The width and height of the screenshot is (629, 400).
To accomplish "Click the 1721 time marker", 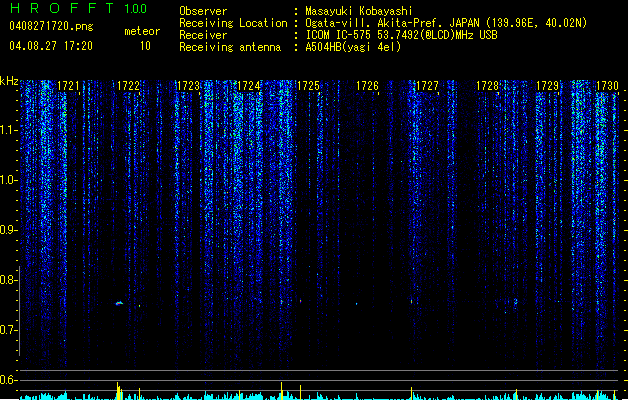I will pos(68,86).
